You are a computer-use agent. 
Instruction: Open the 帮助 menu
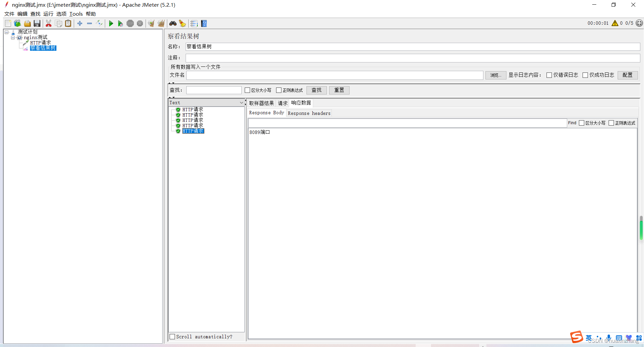91,14
